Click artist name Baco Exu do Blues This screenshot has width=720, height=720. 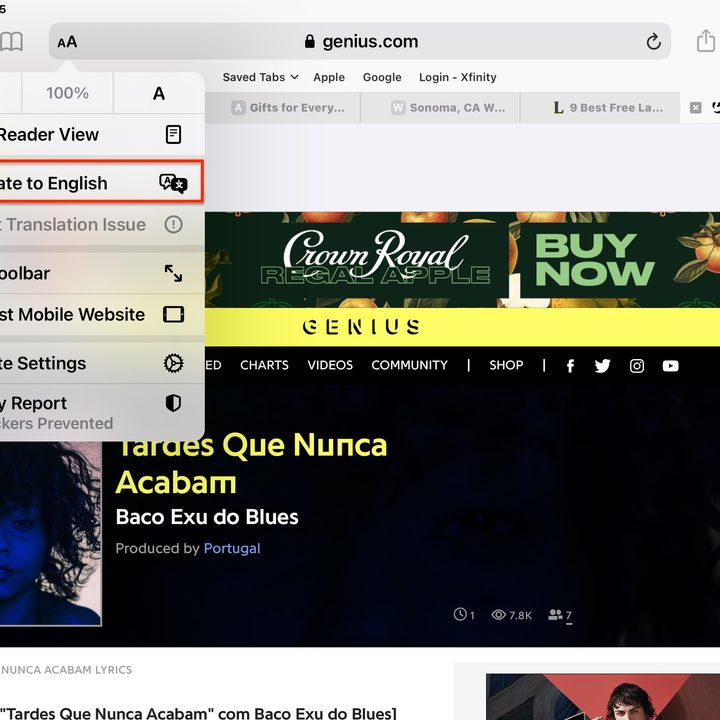tap(207, 517)
